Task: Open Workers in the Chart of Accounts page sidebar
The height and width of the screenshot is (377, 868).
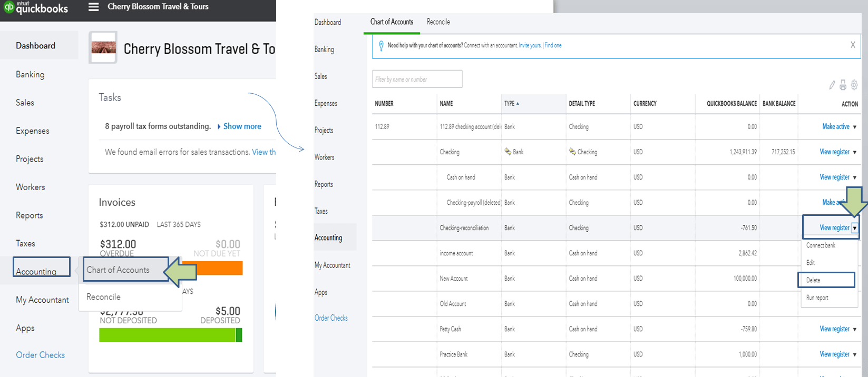Action: point(324,157)
